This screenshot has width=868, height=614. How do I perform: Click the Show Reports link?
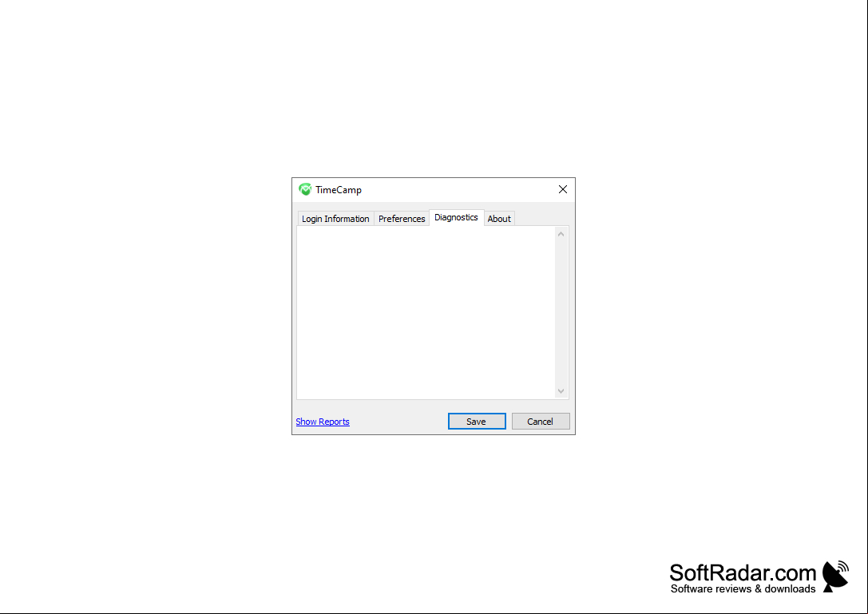coord(323,422)
